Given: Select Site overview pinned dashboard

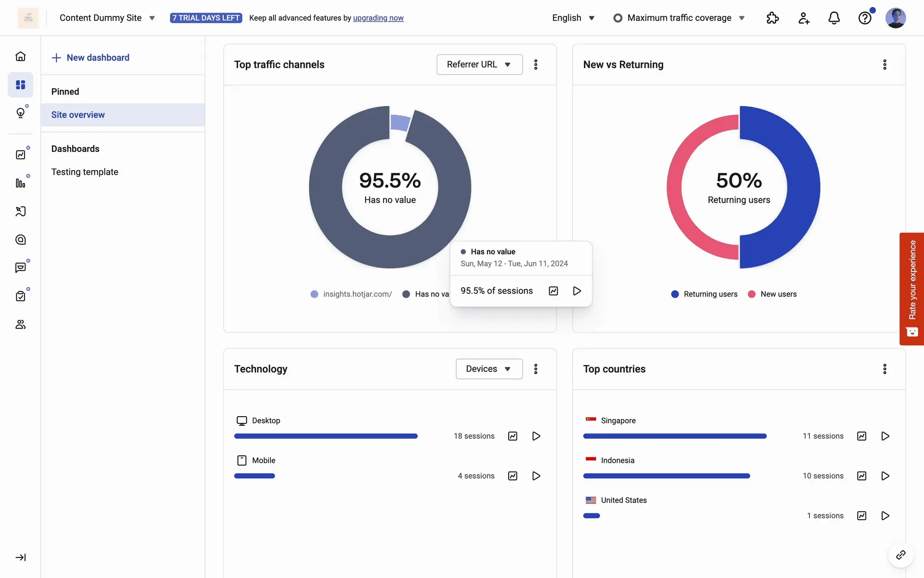Looking at the screenshot, I should [x=78, y=115].
